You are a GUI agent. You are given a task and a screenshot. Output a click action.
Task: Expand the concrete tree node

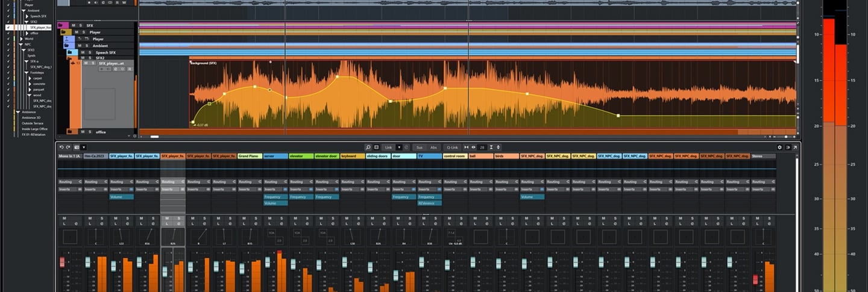point(30,84)
